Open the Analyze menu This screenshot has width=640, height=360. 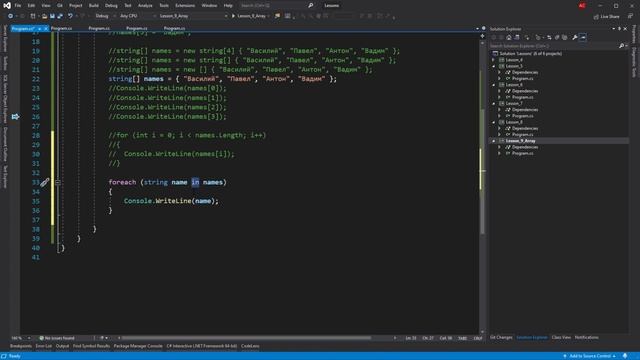coord(145,6)
